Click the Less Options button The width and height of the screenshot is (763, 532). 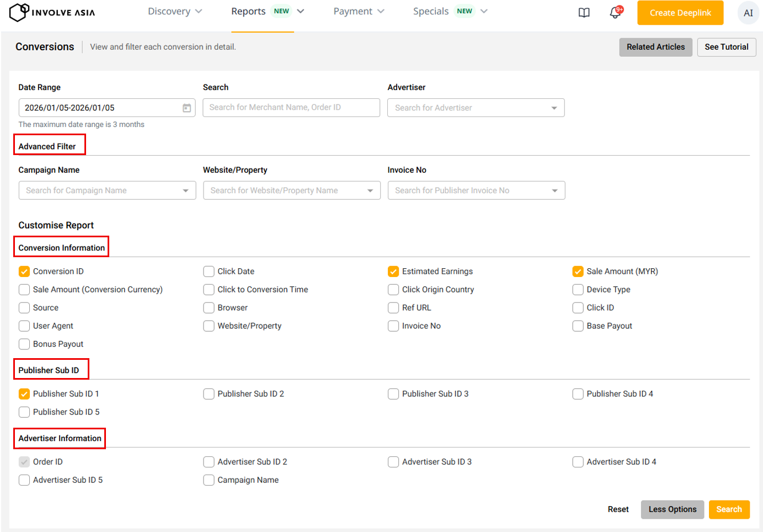click(x=672, y=509)
